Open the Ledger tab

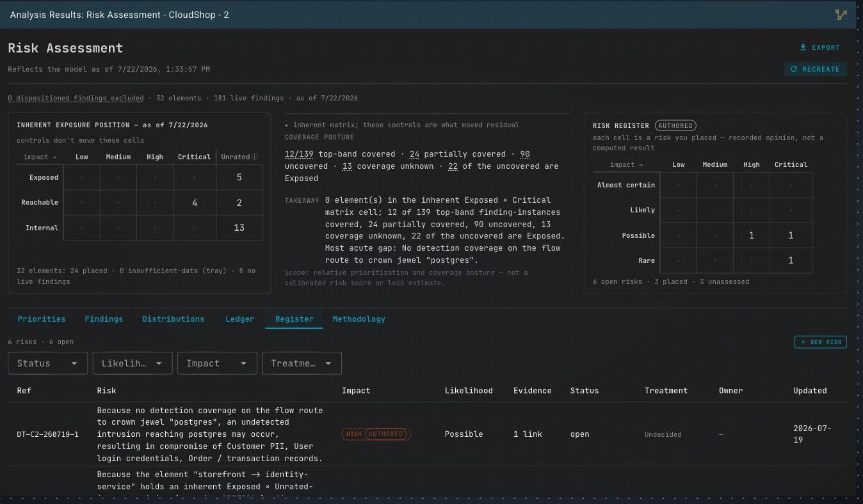click(x=240, y=319)
